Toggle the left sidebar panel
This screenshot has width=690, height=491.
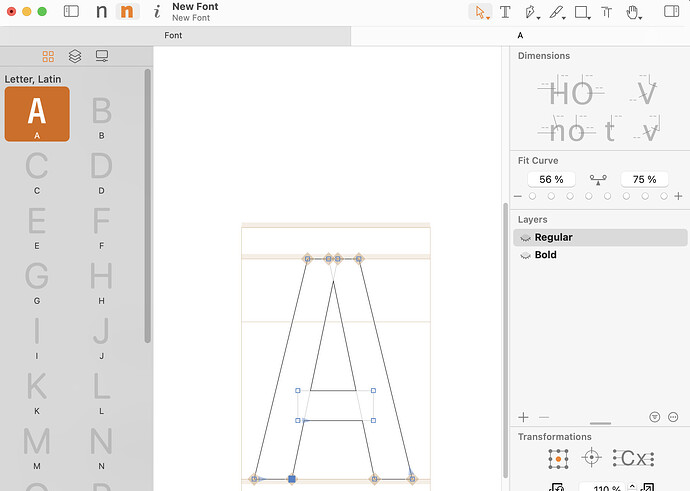tap(71, 11)
